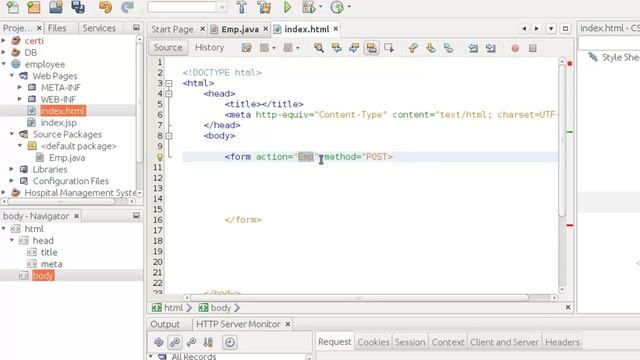Open the project configuration combo box
Image resolution: width=640 pixels, height=360 pixels.
187,7
